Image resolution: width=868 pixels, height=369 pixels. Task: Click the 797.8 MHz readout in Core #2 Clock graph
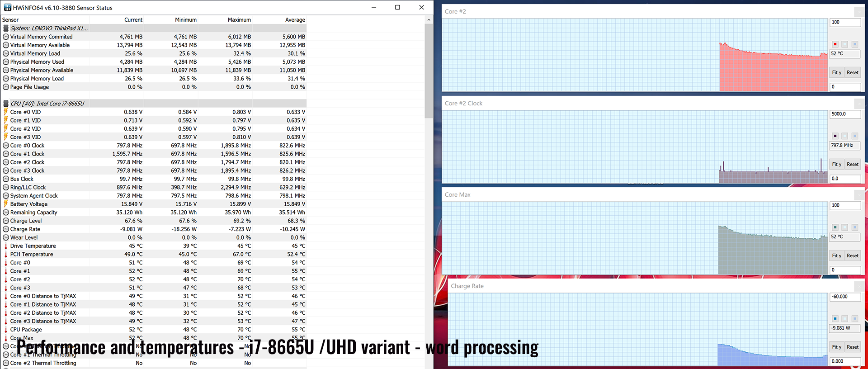point(845,146)
